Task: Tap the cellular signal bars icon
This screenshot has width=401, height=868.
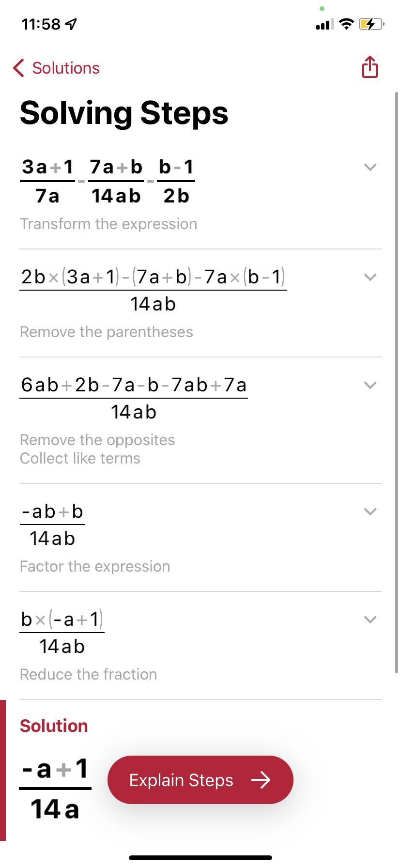Action: click(324, 24)
